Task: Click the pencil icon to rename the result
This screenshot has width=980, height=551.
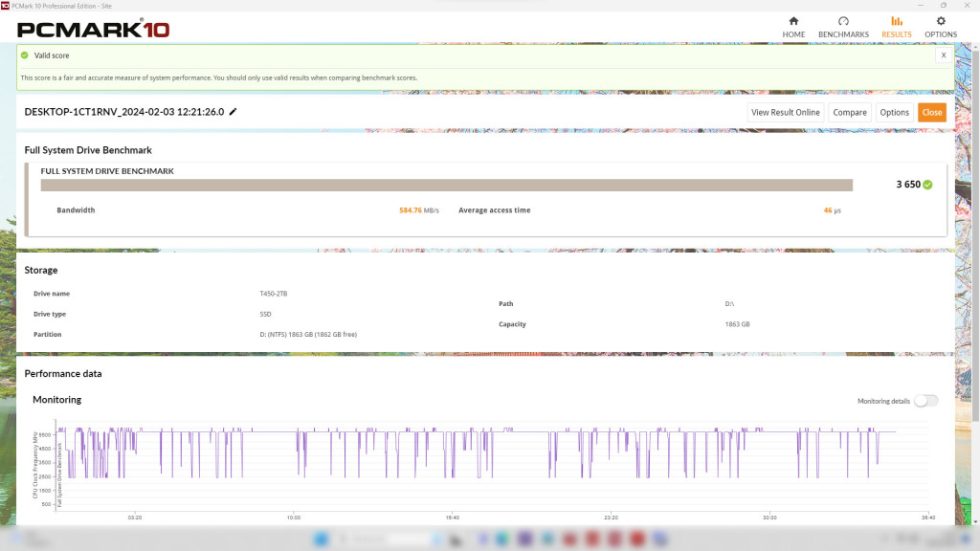Action: [x=234, y=112]
